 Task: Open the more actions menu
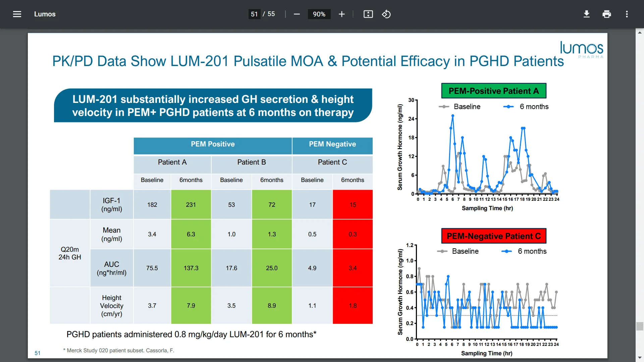coord(627,14)
